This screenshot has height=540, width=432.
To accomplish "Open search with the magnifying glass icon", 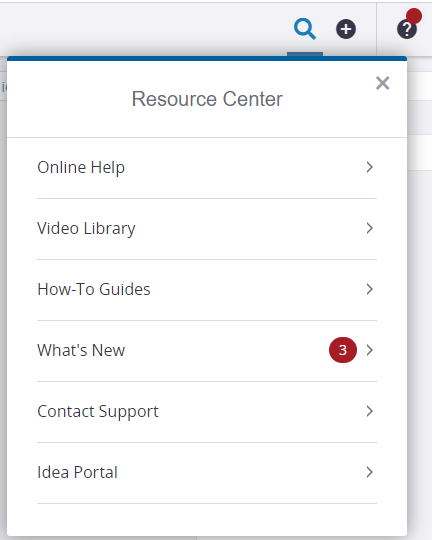I will tap(305, 29).
